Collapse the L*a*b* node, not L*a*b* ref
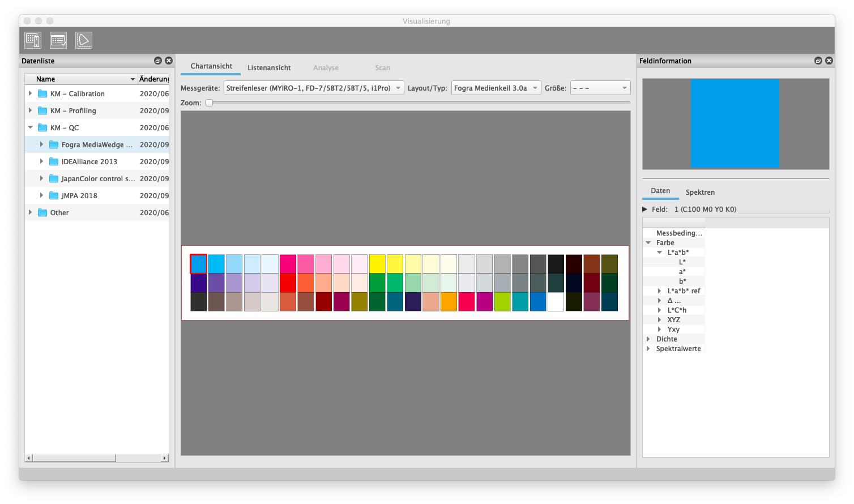Viewport: 854px width, 504px height. [660, 252]
